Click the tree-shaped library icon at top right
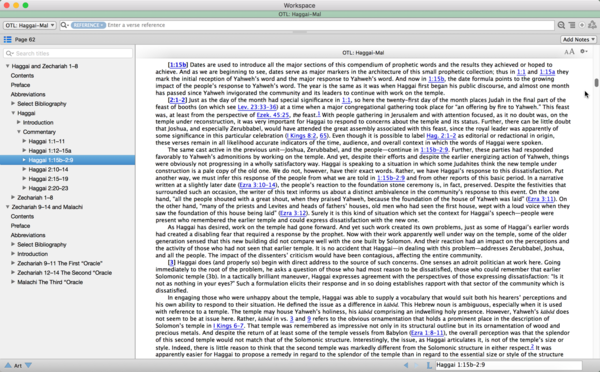Screen dimensions: 600x372 click(592, 25)
